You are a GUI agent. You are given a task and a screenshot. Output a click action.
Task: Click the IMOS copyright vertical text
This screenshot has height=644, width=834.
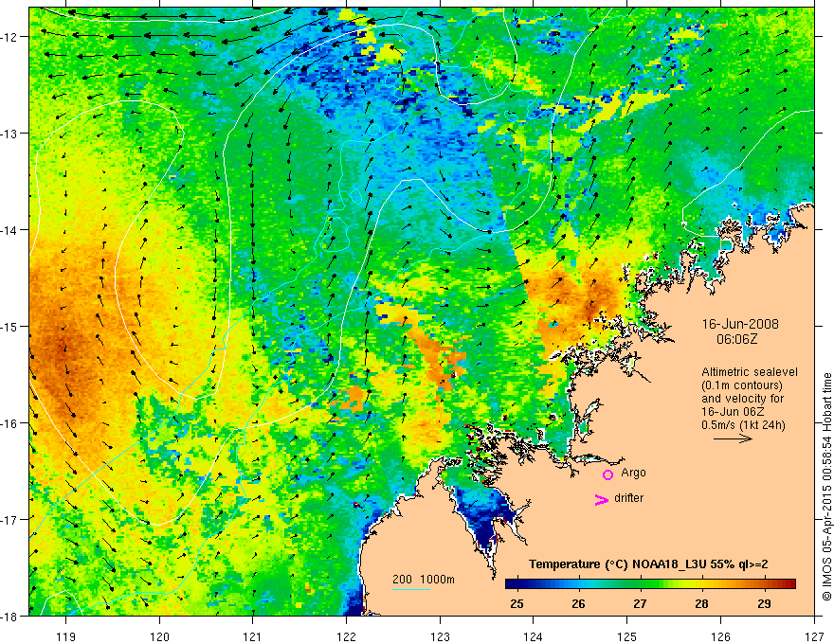[x=827, y=488]
